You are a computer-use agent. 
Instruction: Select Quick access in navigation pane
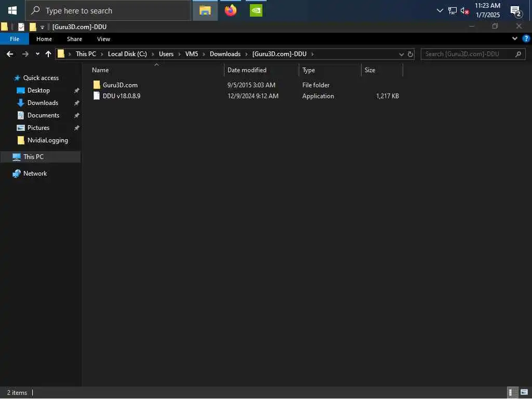click(x=41, y=78)
